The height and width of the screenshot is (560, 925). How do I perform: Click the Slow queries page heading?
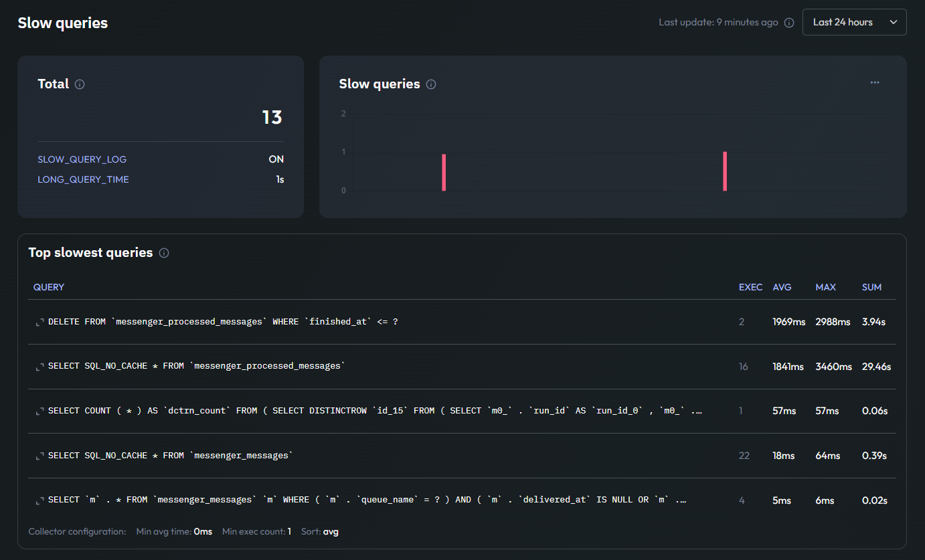point(63,23)
